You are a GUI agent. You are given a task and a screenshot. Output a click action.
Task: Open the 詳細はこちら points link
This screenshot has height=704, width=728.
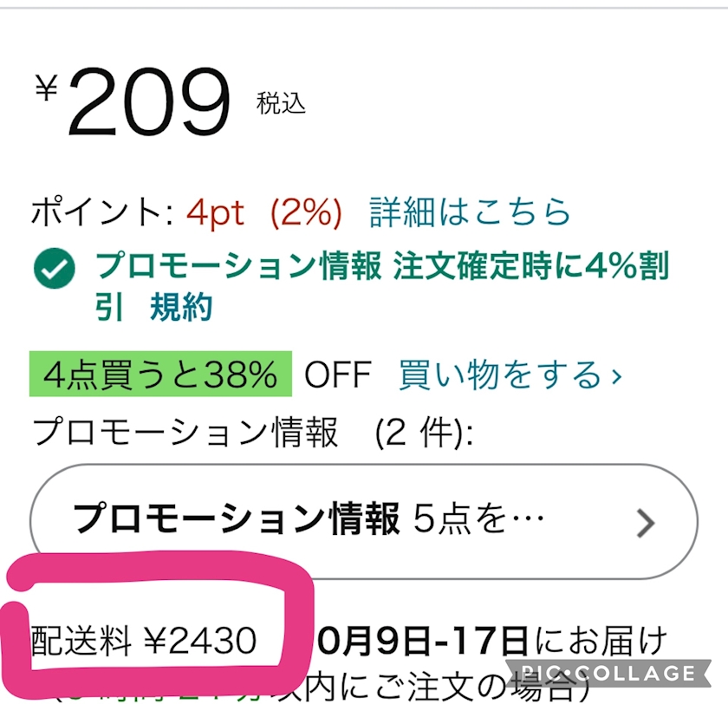[470, 212]
